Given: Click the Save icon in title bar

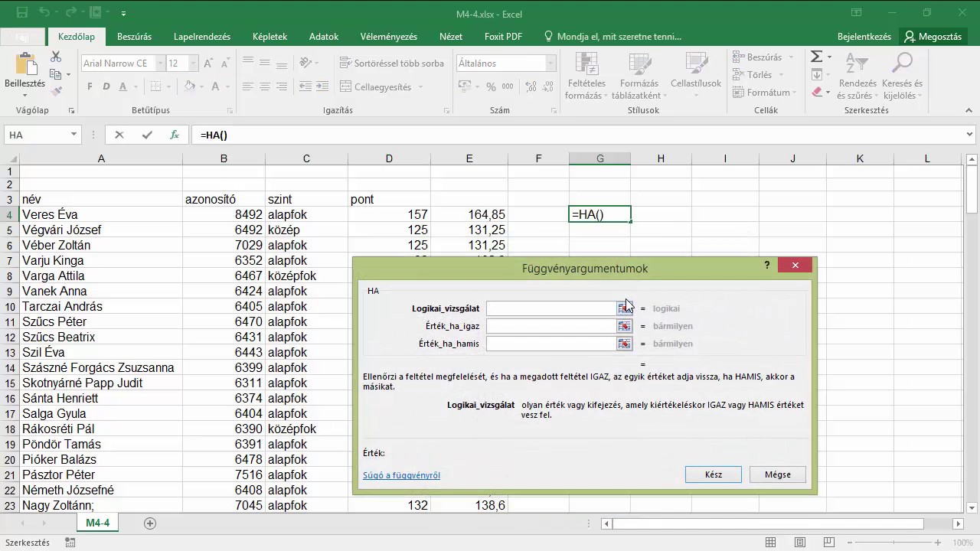Looking at the screenshot, I should pos(22,12).
